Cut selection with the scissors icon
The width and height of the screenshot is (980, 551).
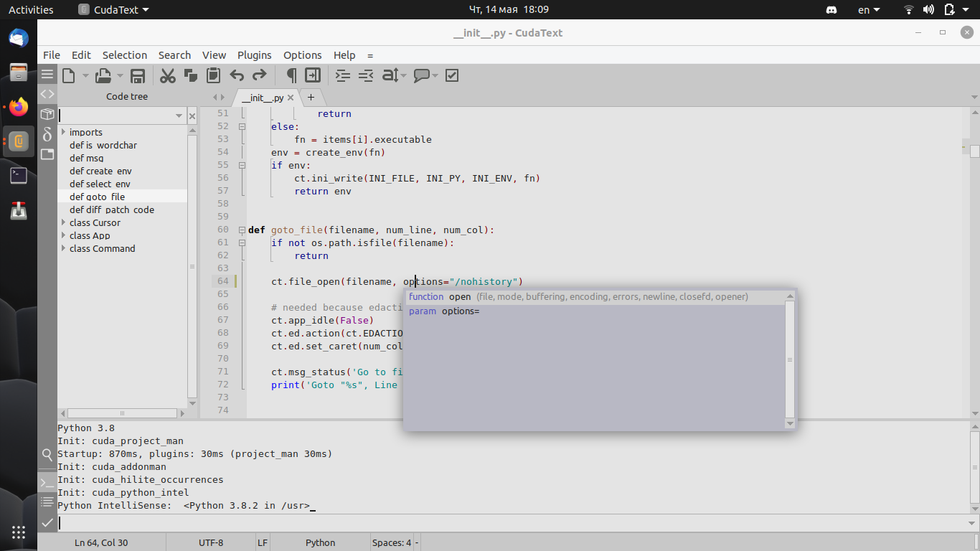pyautogui.click(x=168, y=75)
